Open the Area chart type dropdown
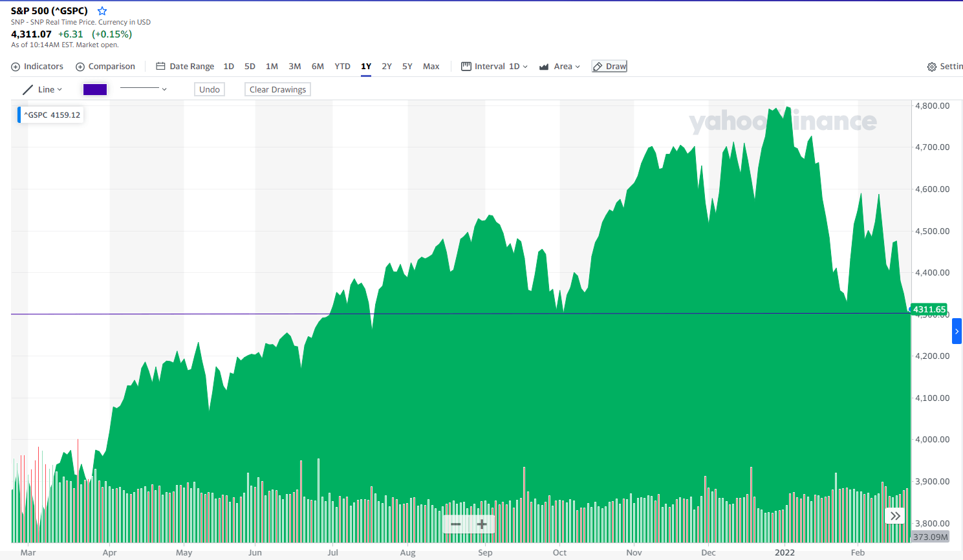The width and height of the screenshot is (963, 560). pos(559,66)
